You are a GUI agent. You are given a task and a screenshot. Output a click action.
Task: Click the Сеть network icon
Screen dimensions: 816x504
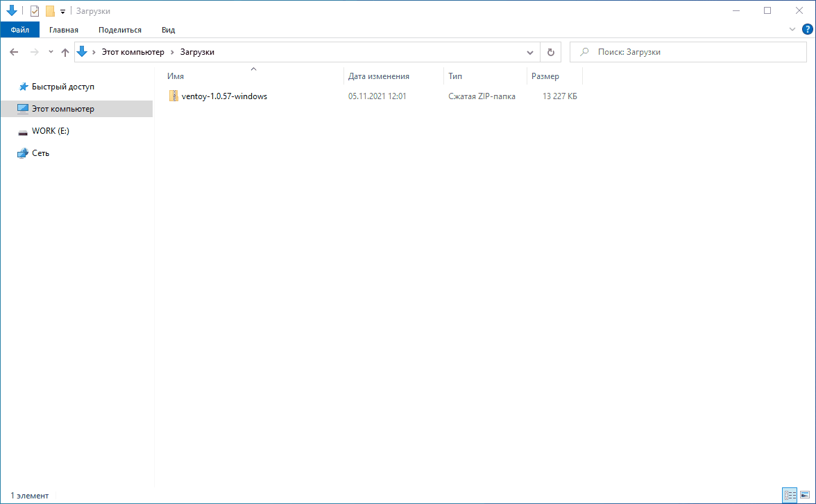pyautogui.click(x=23, y=153)
